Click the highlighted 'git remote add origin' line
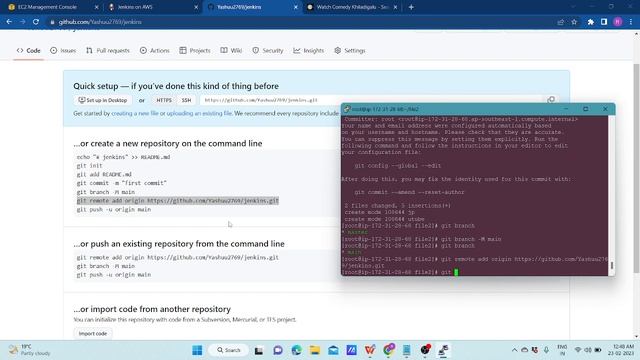The height and width of the screenshot is (360, 640). (x=178, y=200)
